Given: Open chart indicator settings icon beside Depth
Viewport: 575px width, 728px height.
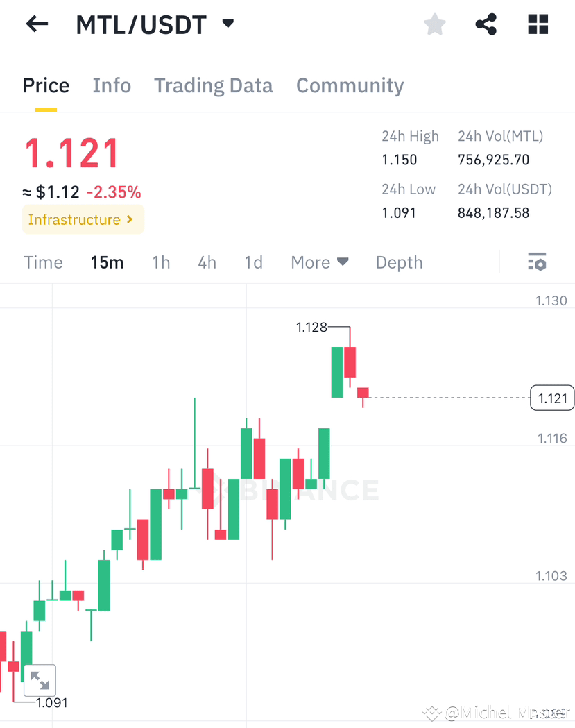Looking at the screenshot, I should pyautogui.click(x=537, y=262).
